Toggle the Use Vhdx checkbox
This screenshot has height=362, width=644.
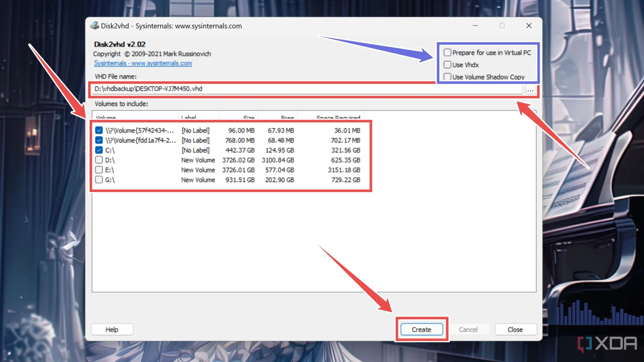[x=447, y=65]
